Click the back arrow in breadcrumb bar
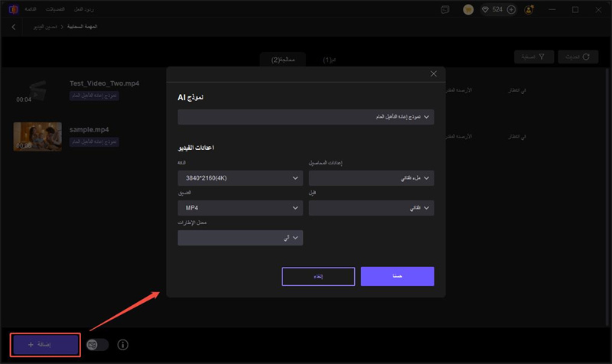This screenshot has height=364, width=612. click(x=13, y=27)
